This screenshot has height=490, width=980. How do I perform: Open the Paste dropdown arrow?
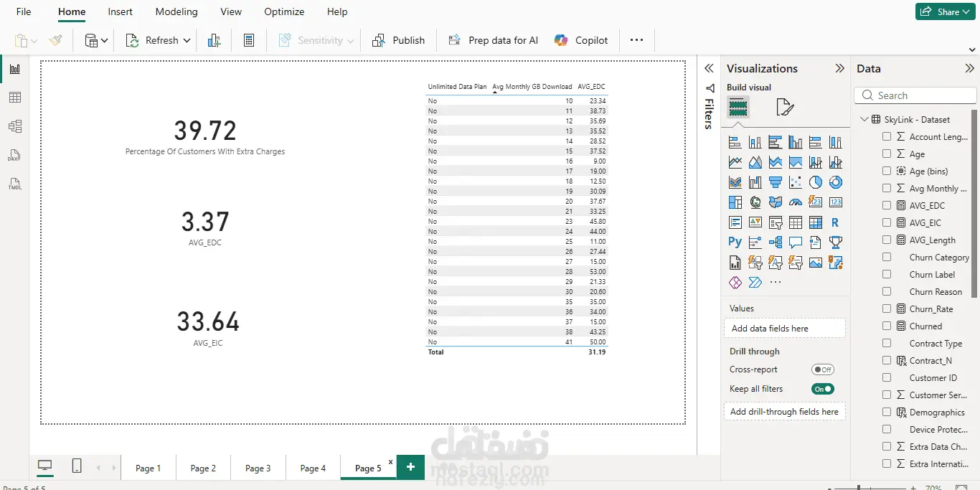[34, 41]
